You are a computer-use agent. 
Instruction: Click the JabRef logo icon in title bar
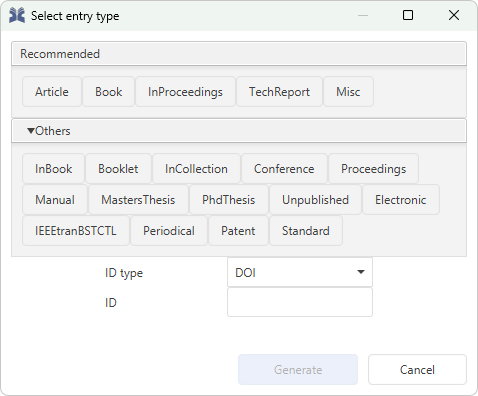tap(17, 15)
